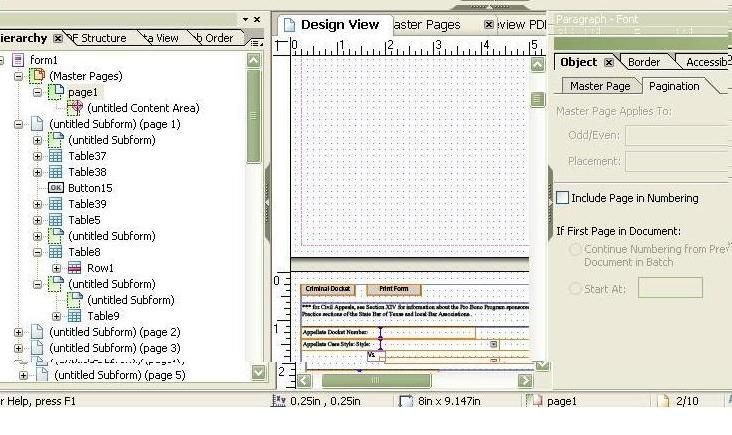Select the untitled Content Area icon

pyautogui.click(x=75, y=108)
